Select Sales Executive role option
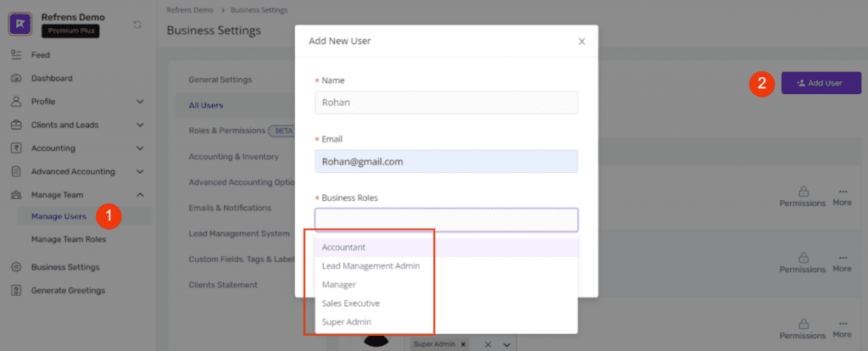The height and width of the screenshot is (351, 868). (x=446, y=304)
